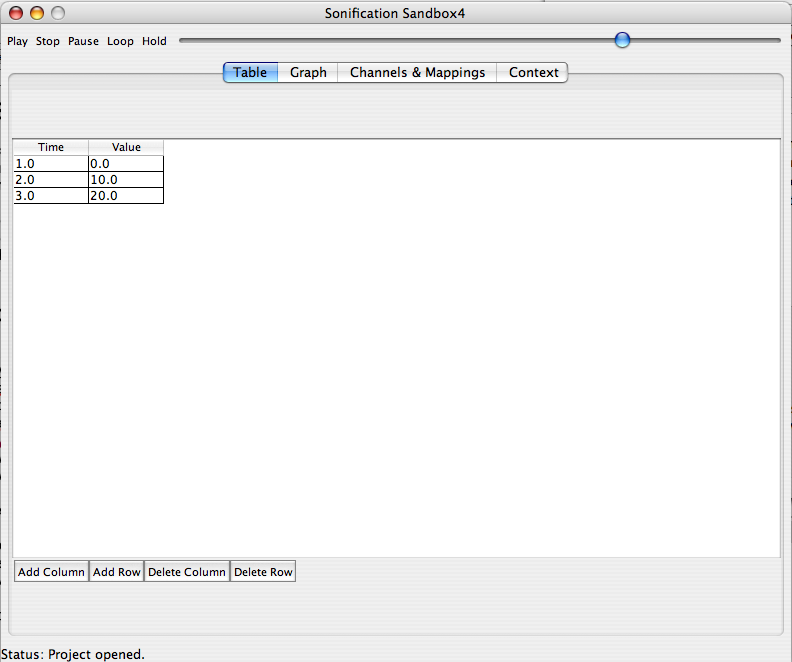The width and height of the screenshot is (792, 662).
Task: Select the Value cell reading 0.0
Action: 126,164
